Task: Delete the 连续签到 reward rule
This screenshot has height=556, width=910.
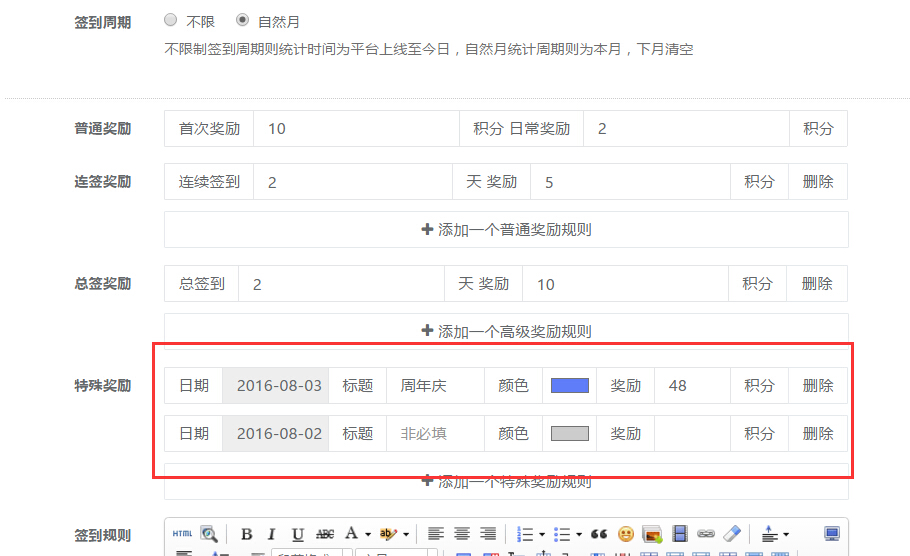Action: pos(817,182)
